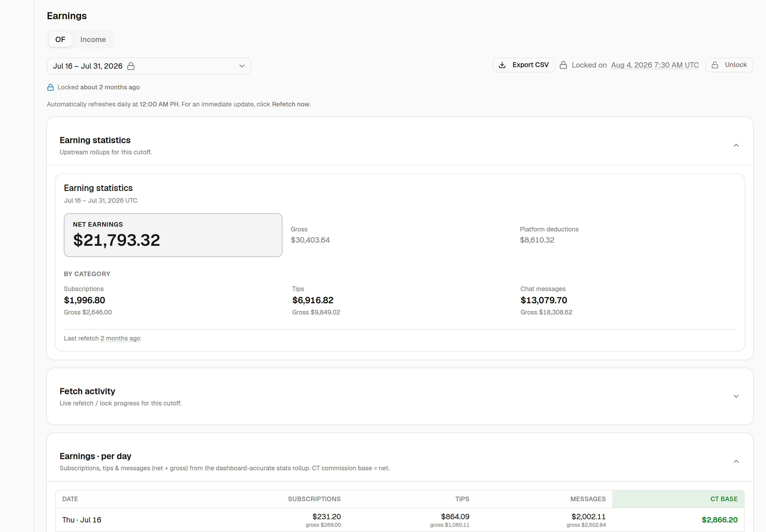The width and height of the screenshot is (766, 532).
Task: Click the $864.09 tips cell for Jul 16
Action: 455,517
